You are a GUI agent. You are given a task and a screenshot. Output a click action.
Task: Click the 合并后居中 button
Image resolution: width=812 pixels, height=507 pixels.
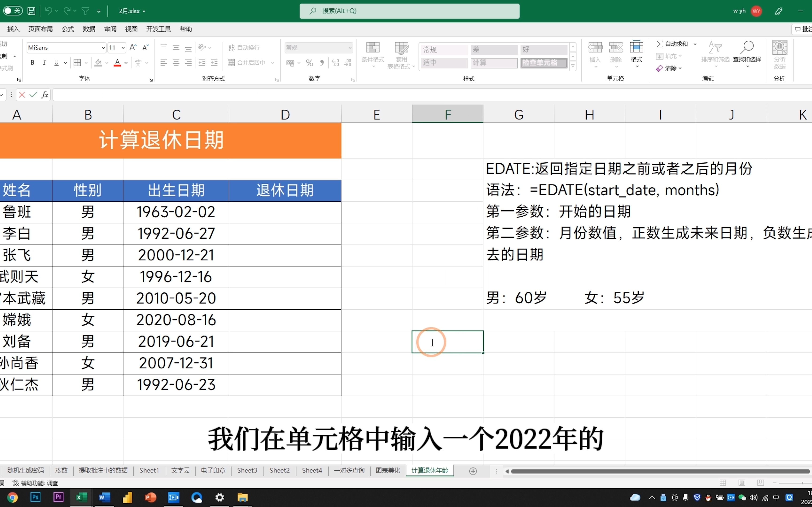248,63
